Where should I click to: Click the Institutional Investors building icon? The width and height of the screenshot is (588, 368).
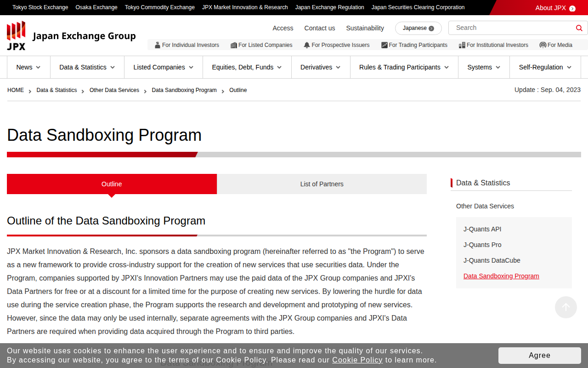(462, 45)
